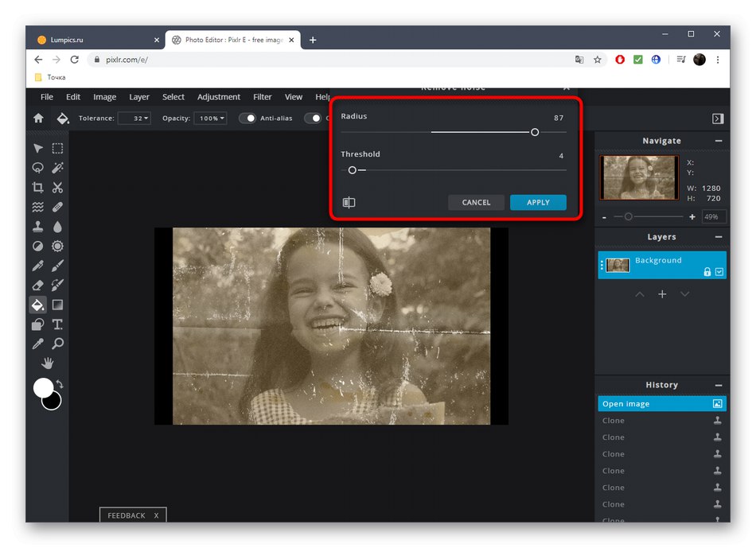Open the Opacity dropdown
756x548 pixels.
click(212, 119)
